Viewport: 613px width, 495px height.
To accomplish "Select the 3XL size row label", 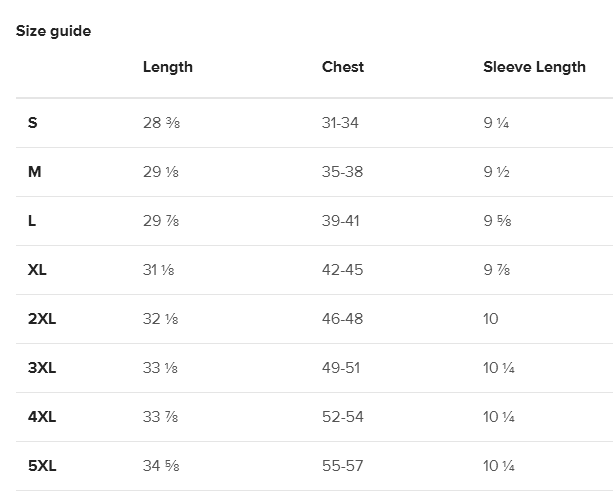I will pyautogui.click(x=42, y=368).
